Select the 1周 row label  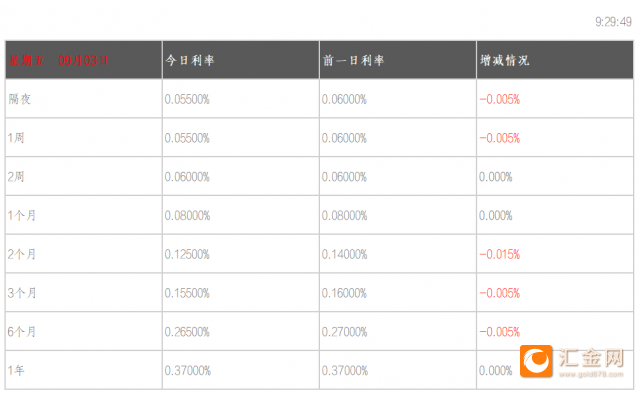[16, 138]
